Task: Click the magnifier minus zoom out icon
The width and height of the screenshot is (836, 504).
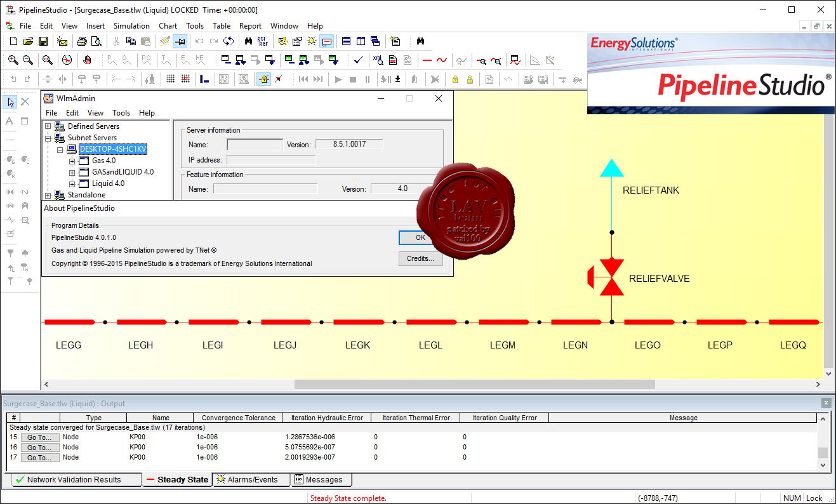Action: (x=28, y=60)
